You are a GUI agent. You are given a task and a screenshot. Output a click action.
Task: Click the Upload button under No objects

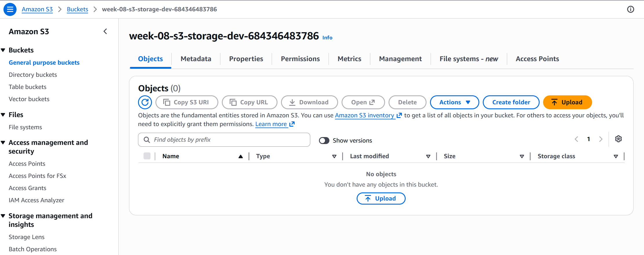pos(381,198)
